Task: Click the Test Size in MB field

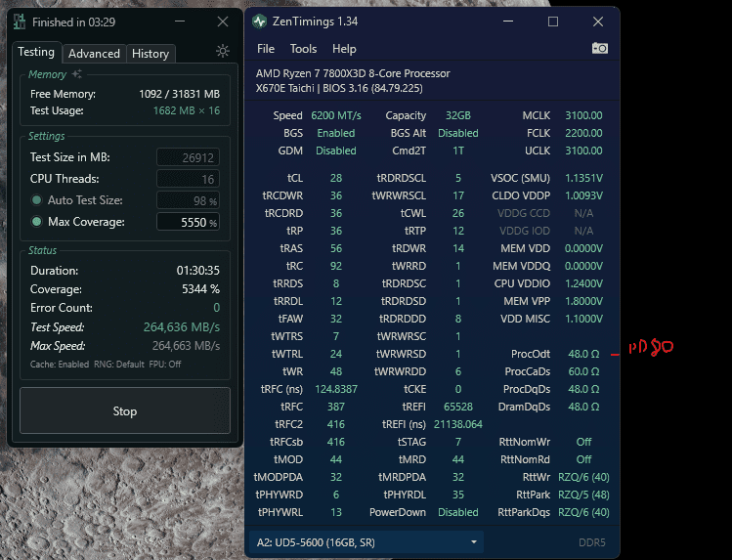Action: point(189,157)
